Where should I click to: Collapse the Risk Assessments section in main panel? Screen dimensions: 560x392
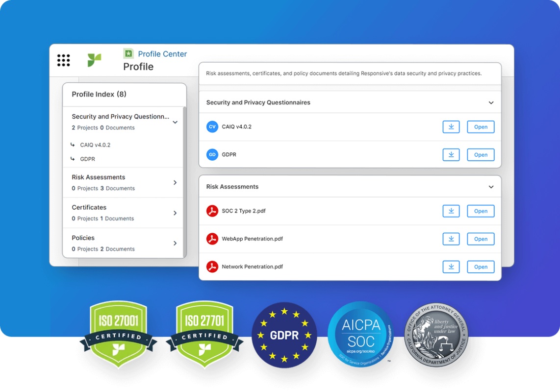point(491,187)
